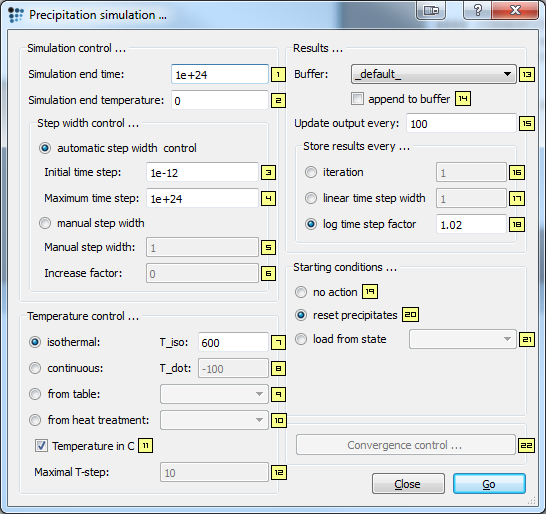
Task: Select log time step factor radio
Action: coord(311,224)
